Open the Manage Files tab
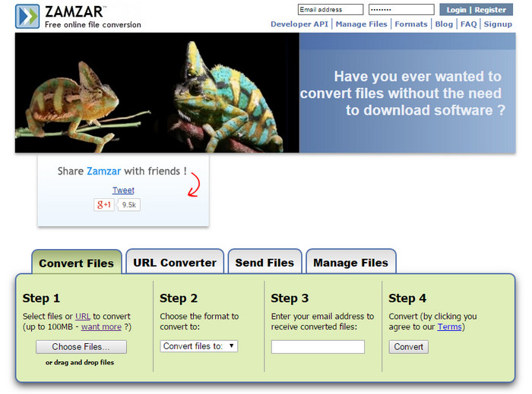The image size is (532, 394). click(x=351, y=263)
